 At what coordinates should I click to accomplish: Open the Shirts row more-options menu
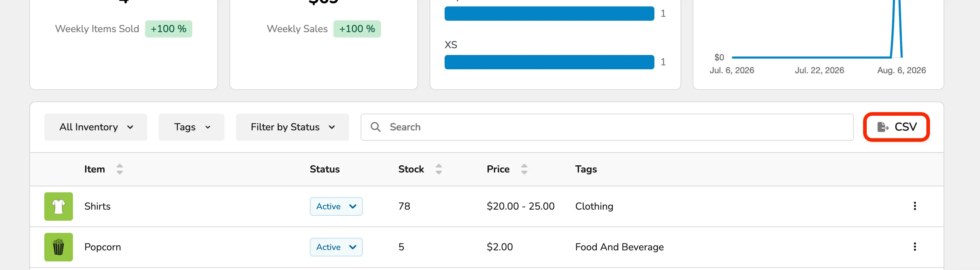point(915,206)
